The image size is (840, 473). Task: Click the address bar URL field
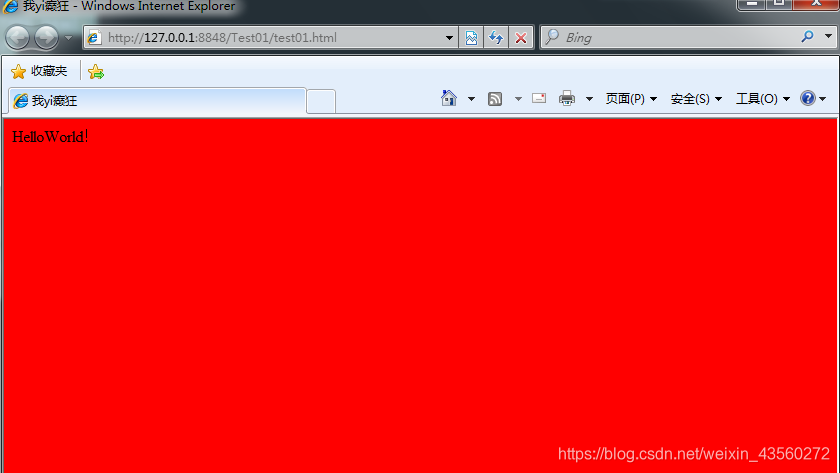point(271,37)
